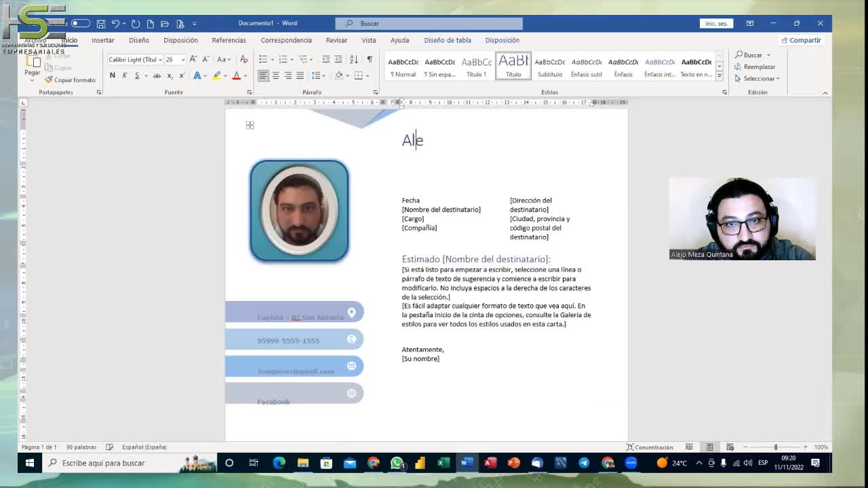Toggle subscript formatting
868x488 pixels.
[170, 75]
